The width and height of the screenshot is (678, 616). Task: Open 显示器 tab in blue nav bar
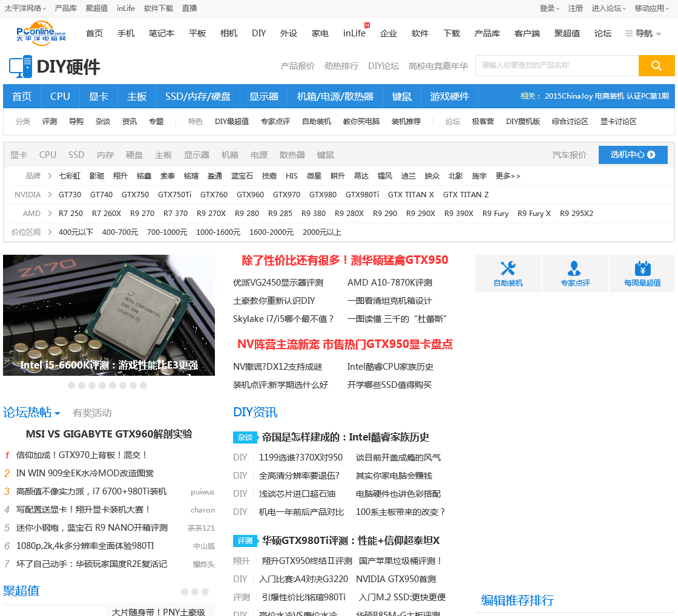264,96
